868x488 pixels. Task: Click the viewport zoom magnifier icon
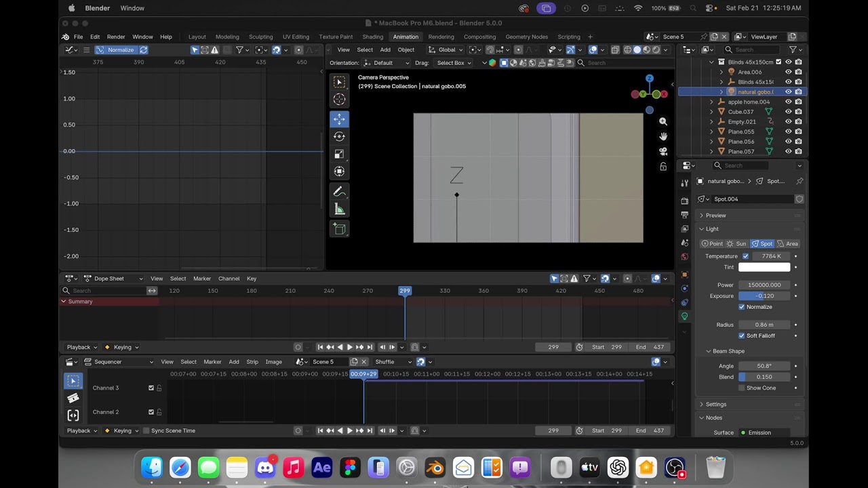coord(663,121)
